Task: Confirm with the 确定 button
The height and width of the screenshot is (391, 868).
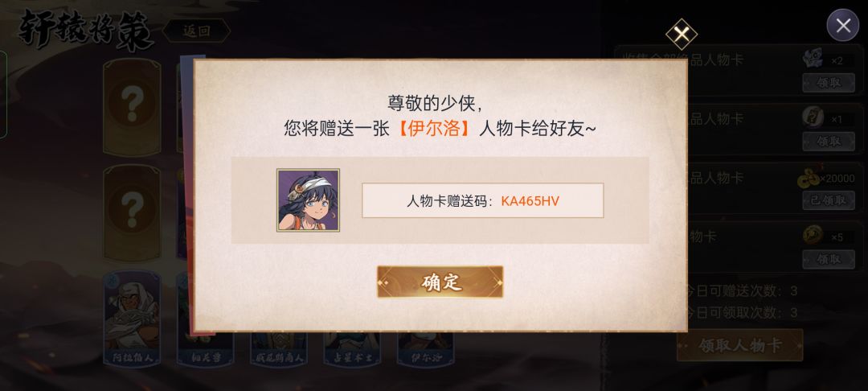Action: coord(440,282)
